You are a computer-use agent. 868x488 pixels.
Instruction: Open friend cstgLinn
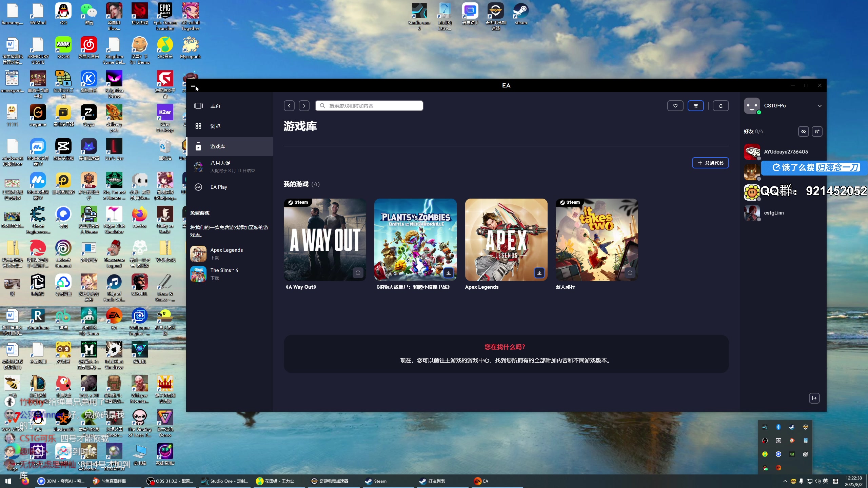point(783,213)
